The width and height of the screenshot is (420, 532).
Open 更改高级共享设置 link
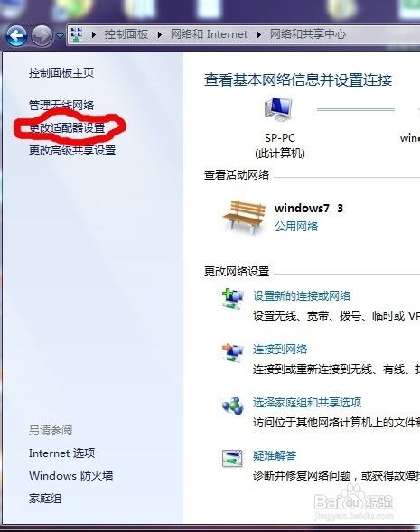pyautogui.click(x=72, y=150)
